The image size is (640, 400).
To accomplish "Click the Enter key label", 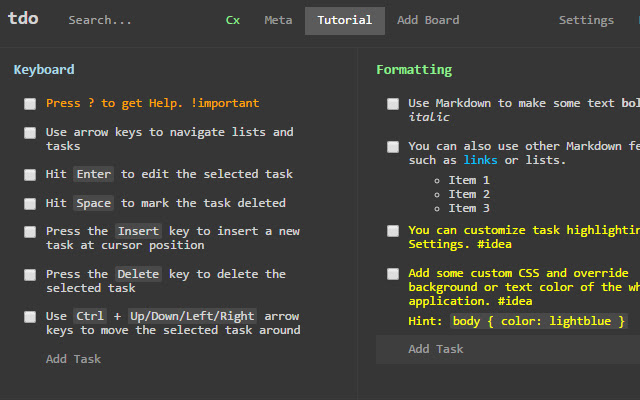I will 93,174.
